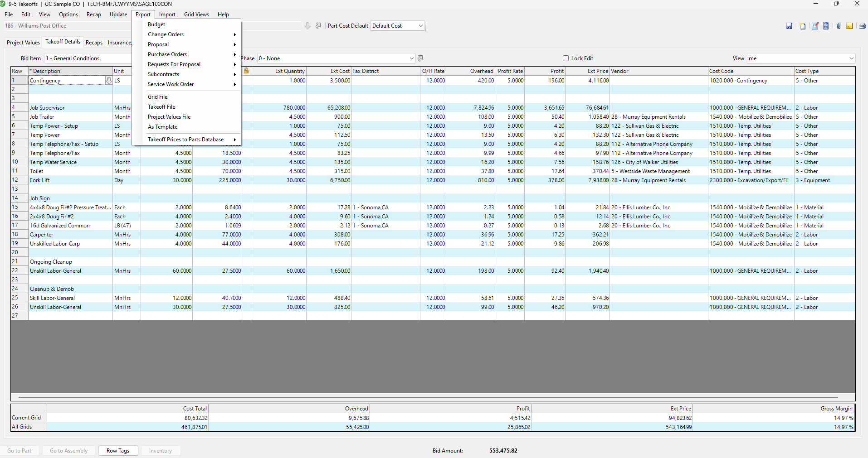
Task: Click the Row Tags button
Action: click(x=118, y=451)
